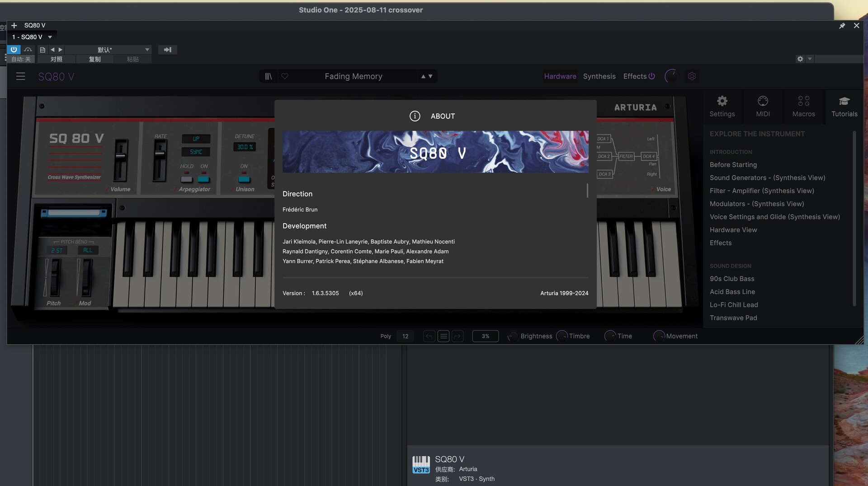
Task: Click the master volume knob in the header
Action: (x=671, y=76)
